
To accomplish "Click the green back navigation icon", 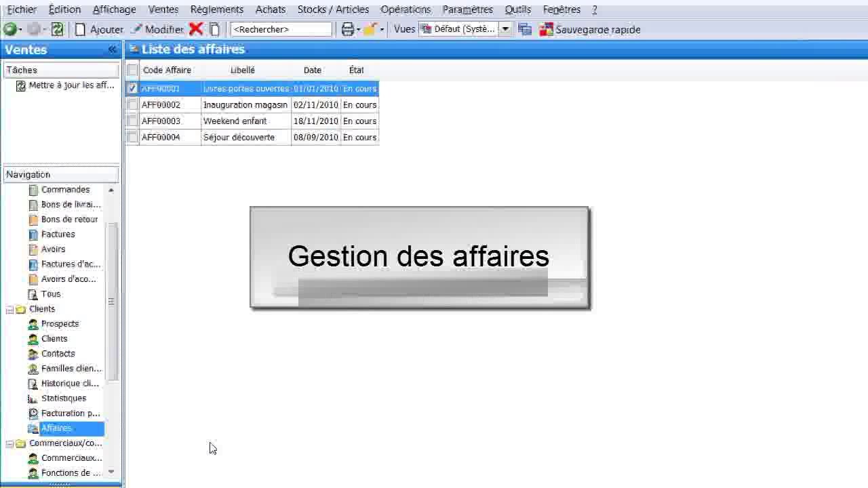I will 9,29.
